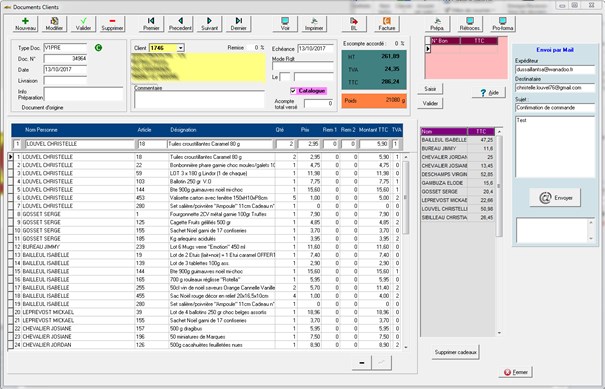Click the minus button below the grid
Screen dimensions: 605x389
362,363
